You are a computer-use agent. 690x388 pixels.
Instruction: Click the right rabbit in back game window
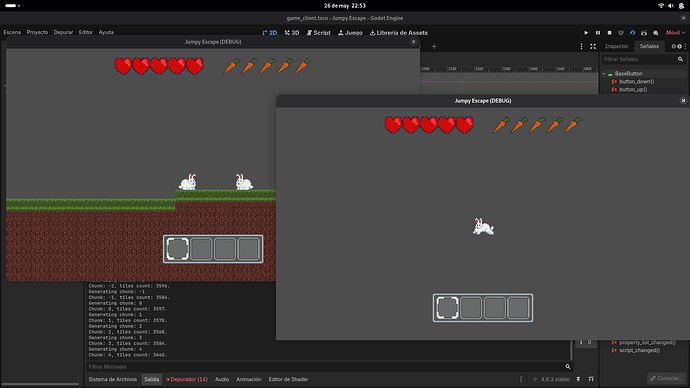pos(244,182)
